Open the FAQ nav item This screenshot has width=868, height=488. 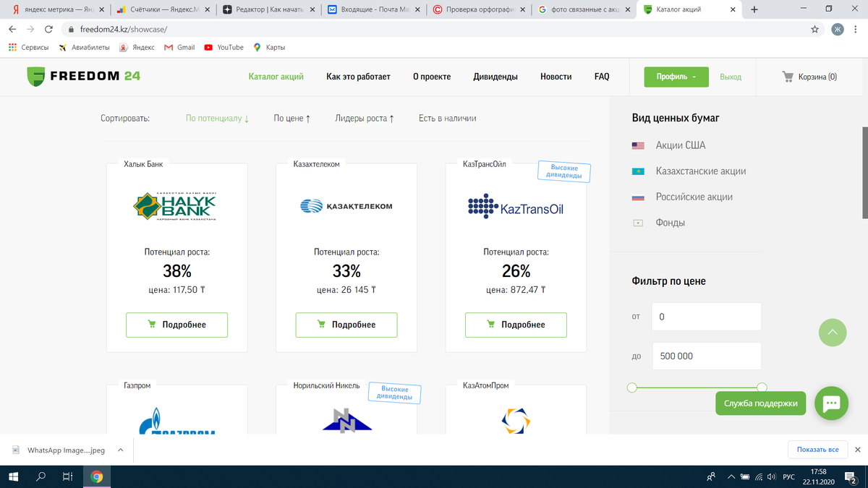coord(602,77)
